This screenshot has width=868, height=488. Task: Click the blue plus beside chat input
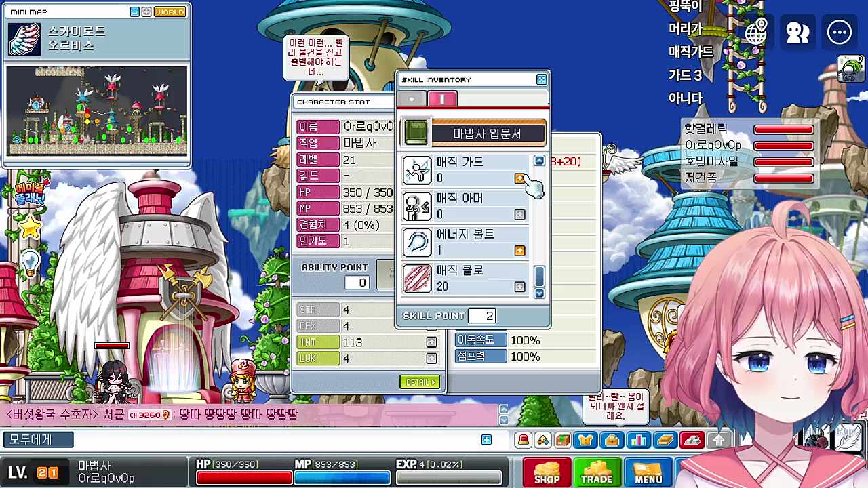tap(486, 440)
